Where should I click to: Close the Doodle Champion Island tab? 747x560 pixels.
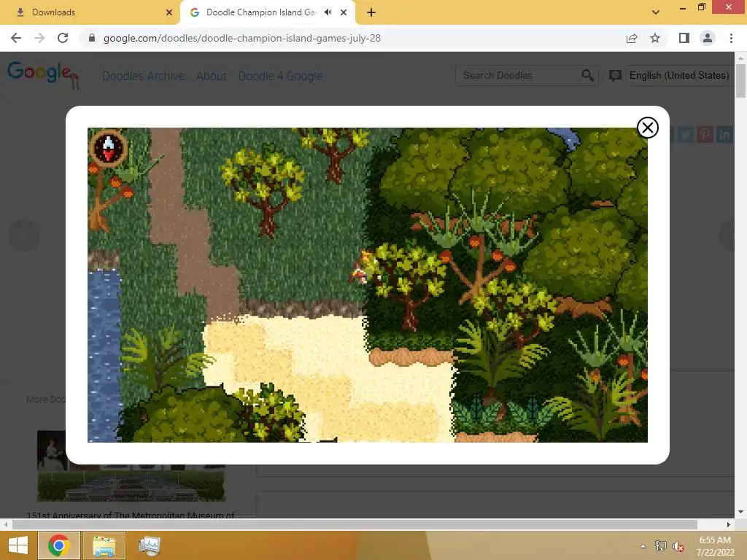(344, 12)
